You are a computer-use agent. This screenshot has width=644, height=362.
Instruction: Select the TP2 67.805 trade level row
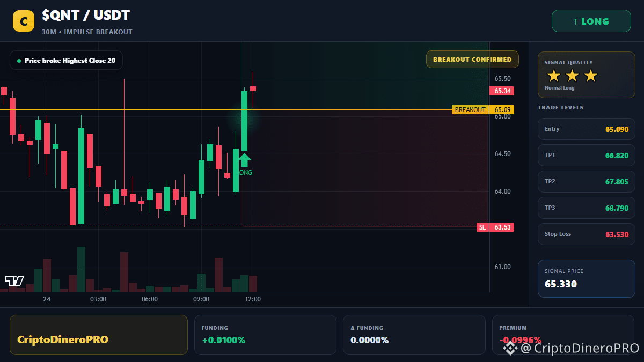click(x=586, y=181)
